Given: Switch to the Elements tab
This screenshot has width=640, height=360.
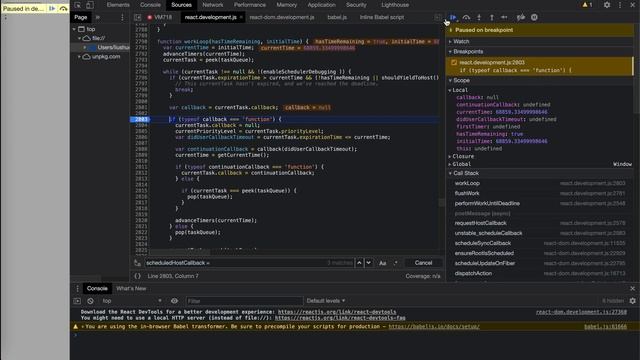Looking at the screenshot, I should 118,5.
